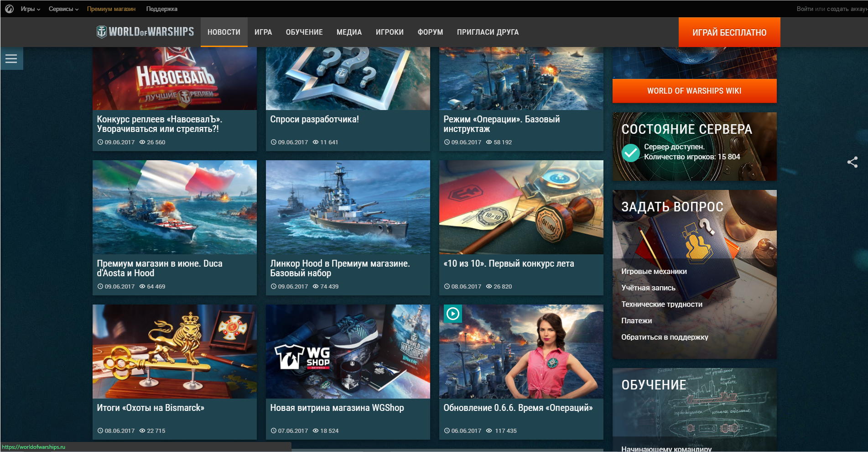This screenshot has height=452, width=868.
Task: Click the golden lion Bismarck thumbnail
Action: click(x=175, y=352)
